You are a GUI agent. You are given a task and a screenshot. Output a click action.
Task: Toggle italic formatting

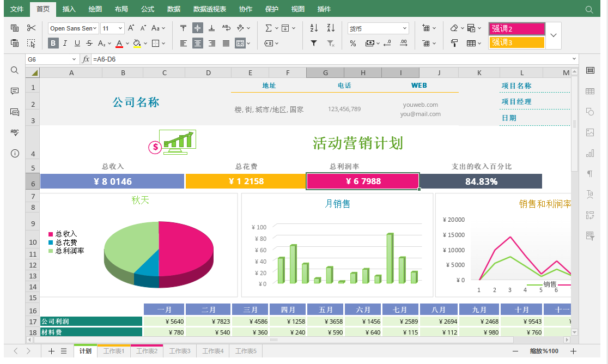(65, 43)
